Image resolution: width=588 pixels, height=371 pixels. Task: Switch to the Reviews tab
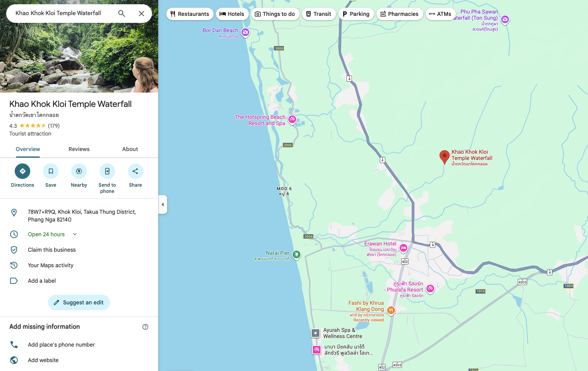click(x=79, y=149)
